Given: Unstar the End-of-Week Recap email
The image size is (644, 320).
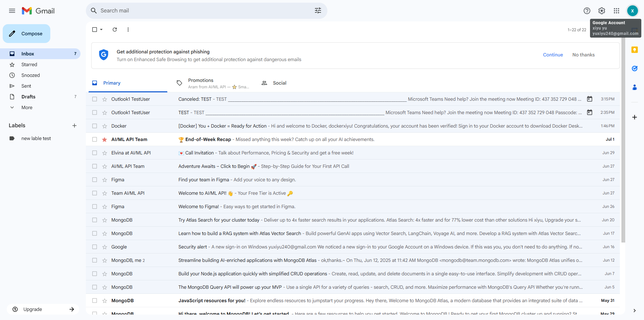Looking at the screenshot, I should coord(105,139).
